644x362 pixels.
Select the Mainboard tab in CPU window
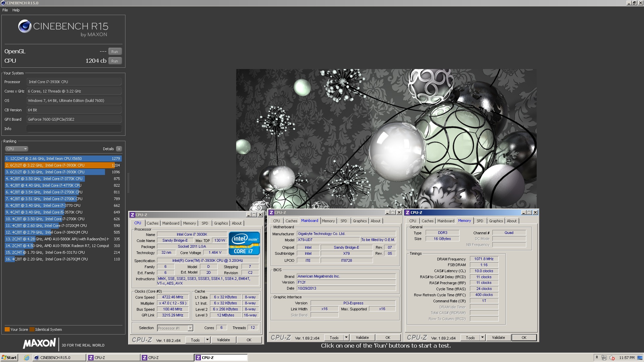171,223
